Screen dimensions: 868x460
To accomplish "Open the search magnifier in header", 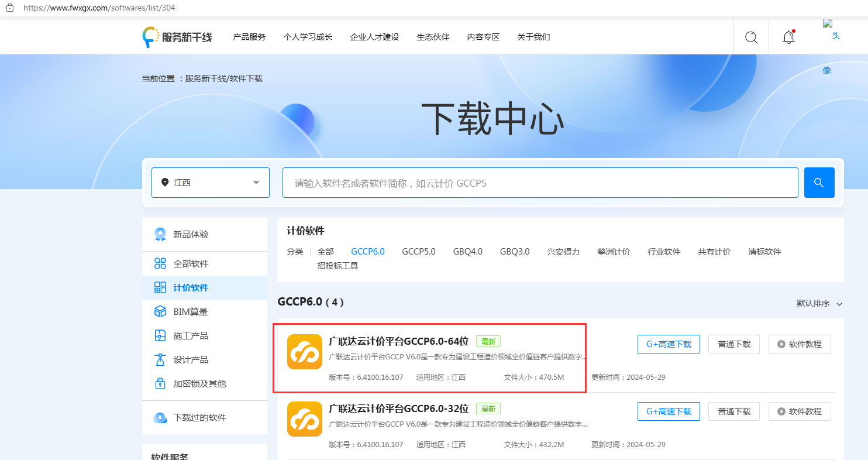I will [x=752, y=37].
